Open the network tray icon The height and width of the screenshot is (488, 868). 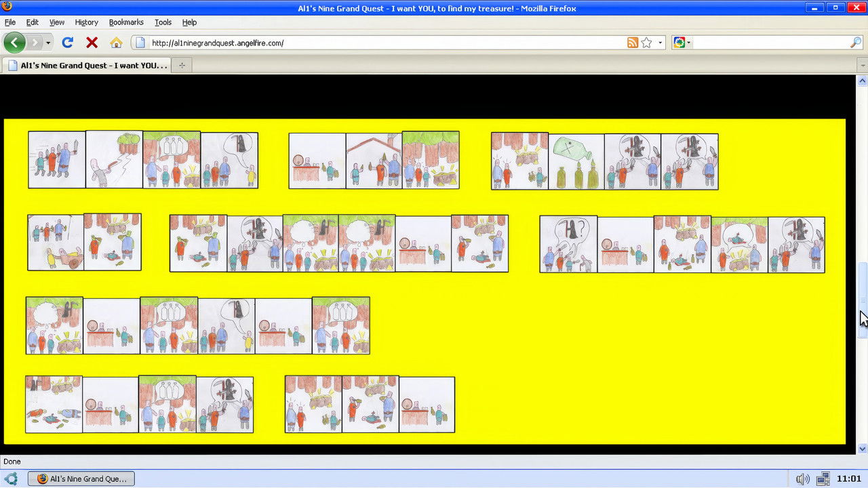[823, 479]
